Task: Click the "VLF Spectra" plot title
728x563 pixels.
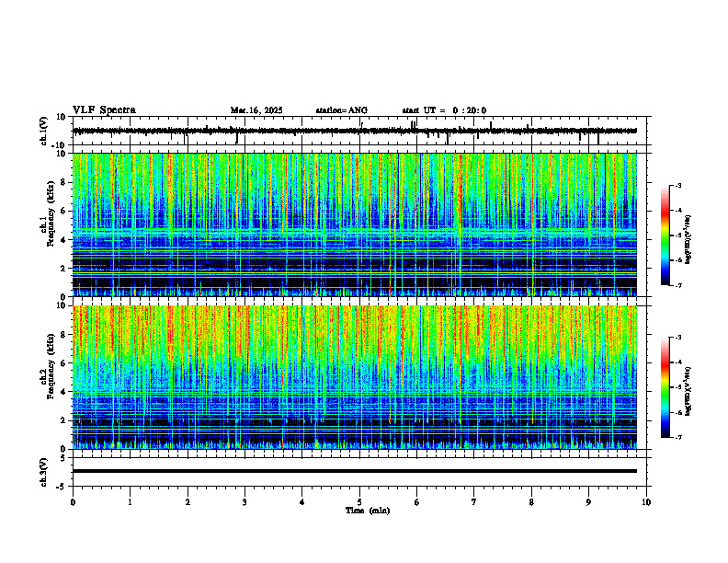Action: [104, 110]
